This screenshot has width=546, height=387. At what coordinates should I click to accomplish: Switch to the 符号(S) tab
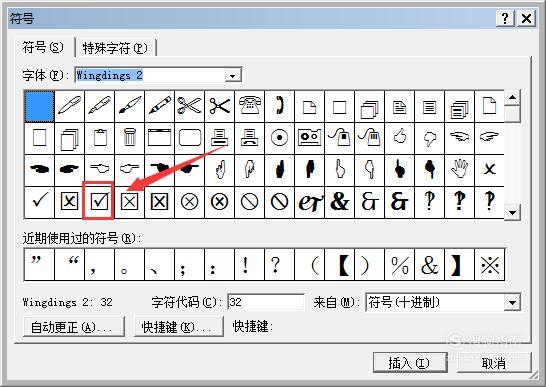pyautogui.click(x=44, y=47)
